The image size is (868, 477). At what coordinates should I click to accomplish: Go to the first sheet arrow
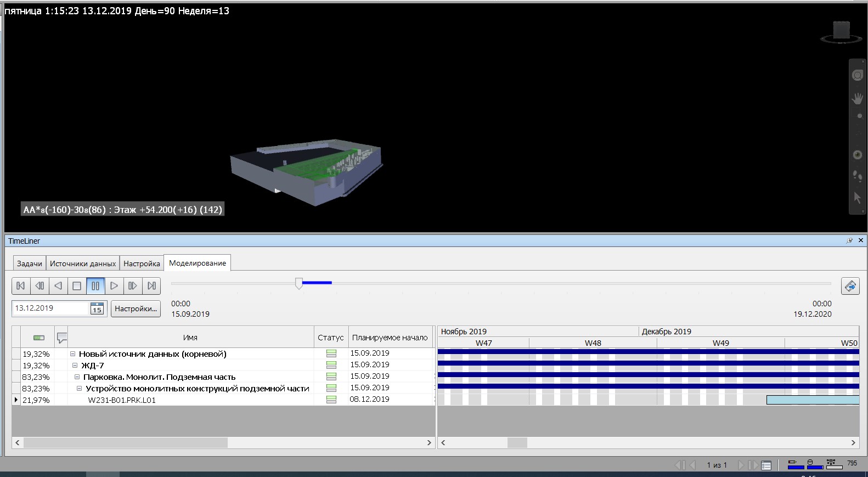pyautogui.click(x=680, y=465)
